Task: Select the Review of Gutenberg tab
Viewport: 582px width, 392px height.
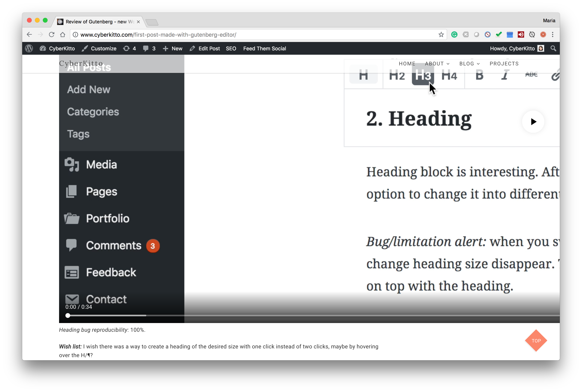Action: 99,22
